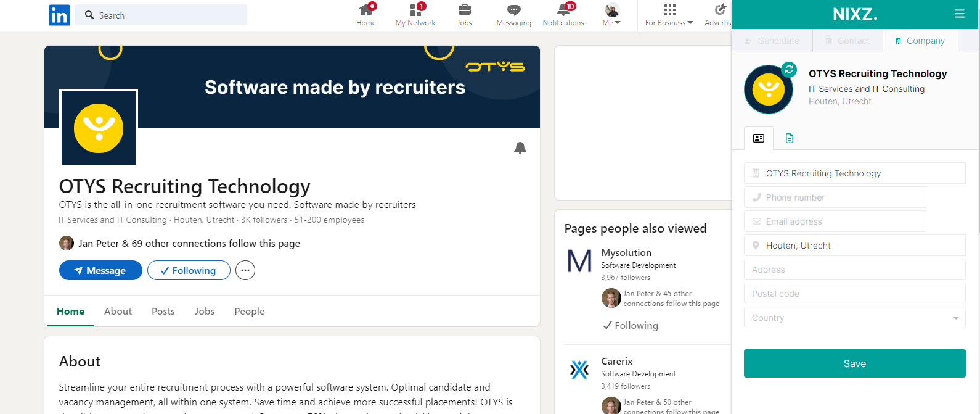The width and height of the screenshot is (980, 414).
Task: Click the 3K followers text
Action: tap(264, 220)
